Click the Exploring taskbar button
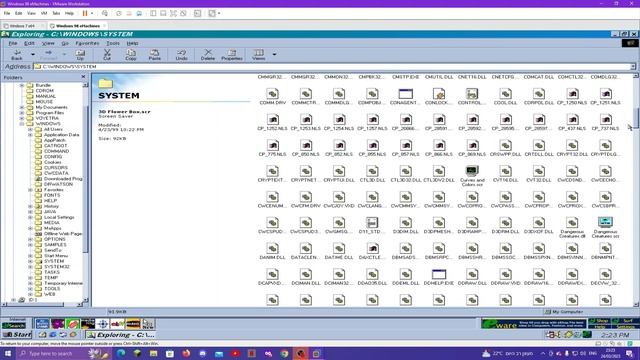This screenshot has height=360, width=640. [x=121, y=335]
